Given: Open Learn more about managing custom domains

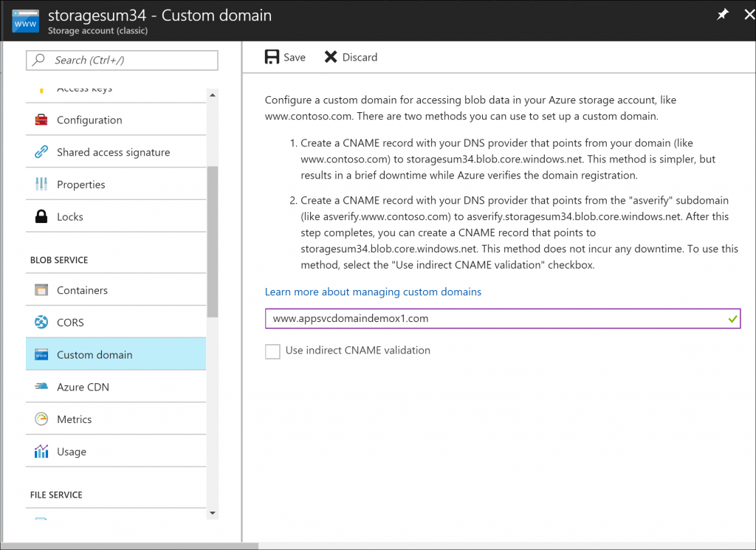Looking at the screenshot, I should (x=373, y=292).
